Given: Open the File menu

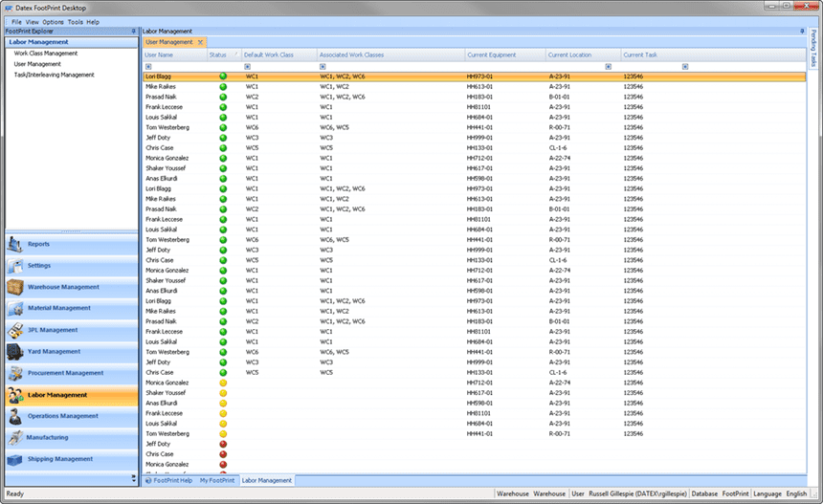Looking at the screenshot, I should coord(17,22).
